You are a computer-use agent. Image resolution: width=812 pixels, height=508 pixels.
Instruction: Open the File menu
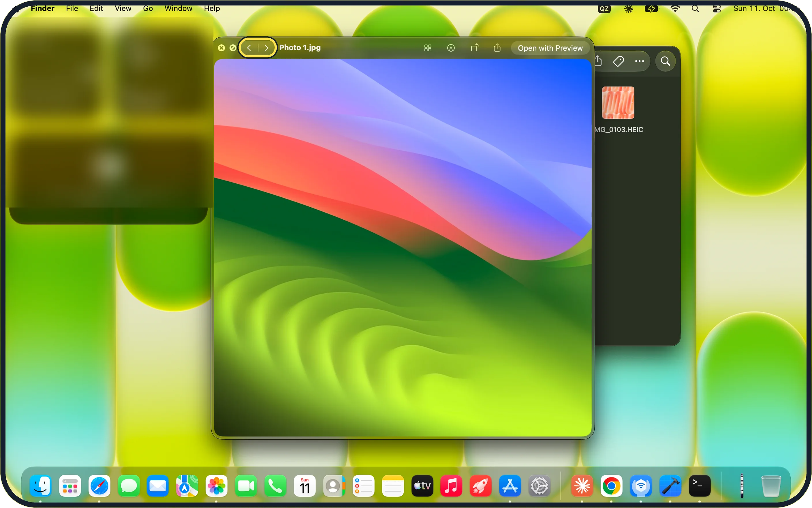[x=72, y=8]
